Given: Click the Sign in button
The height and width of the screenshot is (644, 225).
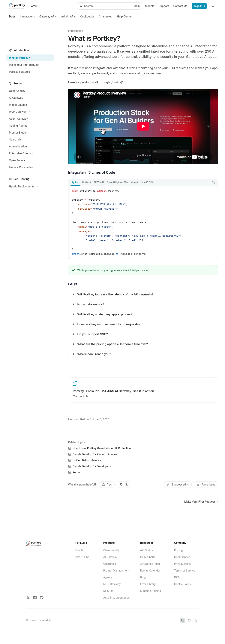Looking at the screenshot, I should click(x=199, y=6).
